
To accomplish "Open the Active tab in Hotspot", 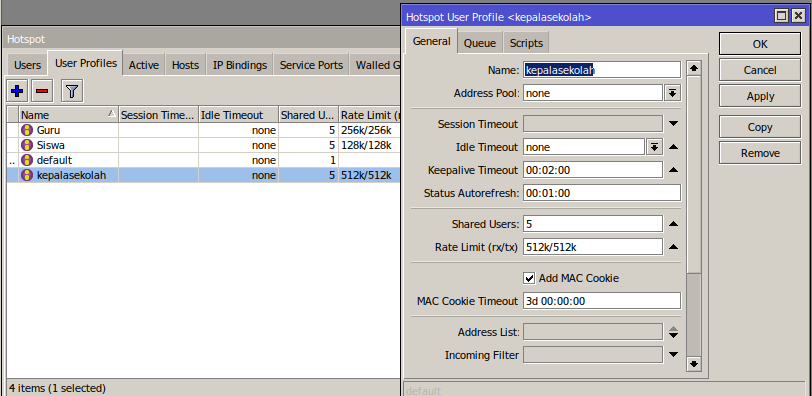I will pyautogui.click(x=143, y=65).
